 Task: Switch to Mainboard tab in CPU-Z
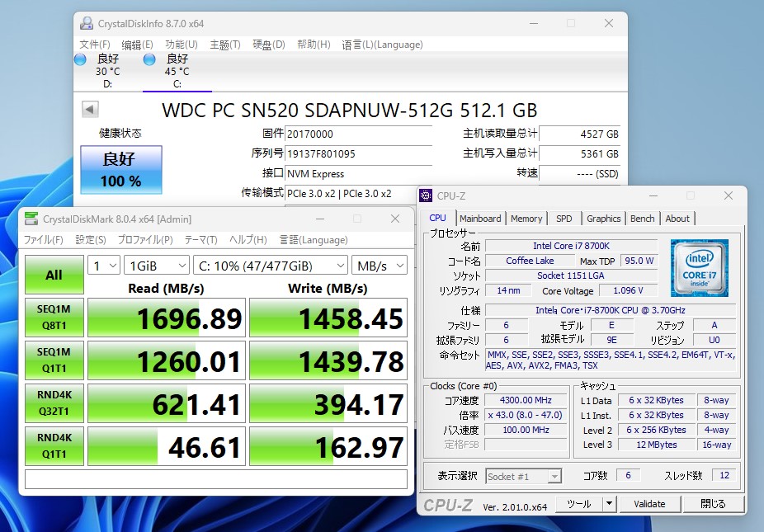[480, 219]
